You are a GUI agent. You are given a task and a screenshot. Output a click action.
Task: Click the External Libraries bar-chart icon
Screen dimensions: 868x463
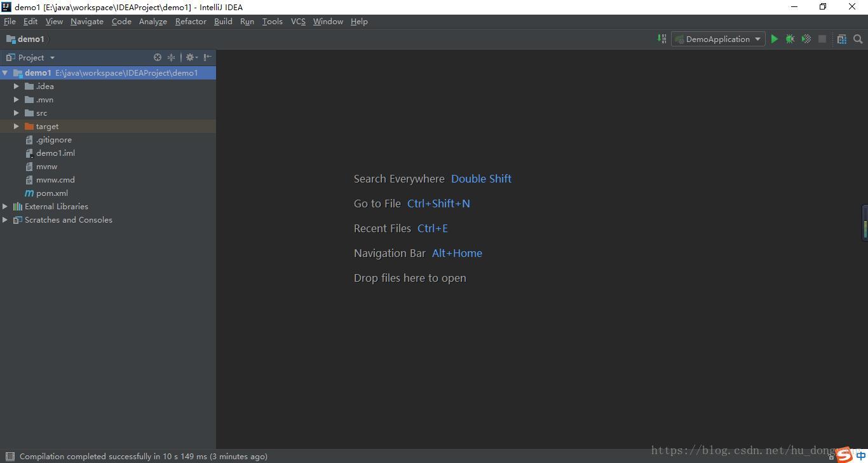(18, 206)
